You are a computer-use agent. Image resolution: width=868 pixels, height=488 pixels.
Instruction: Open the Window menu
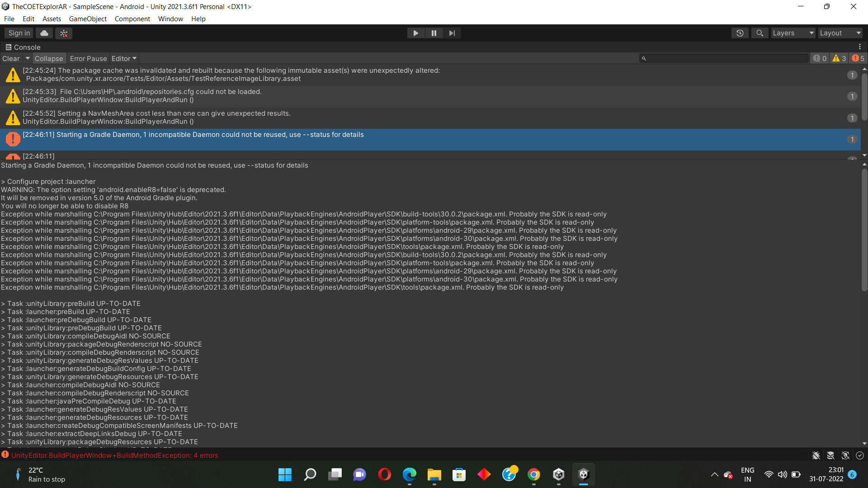[x=170, y=19]
